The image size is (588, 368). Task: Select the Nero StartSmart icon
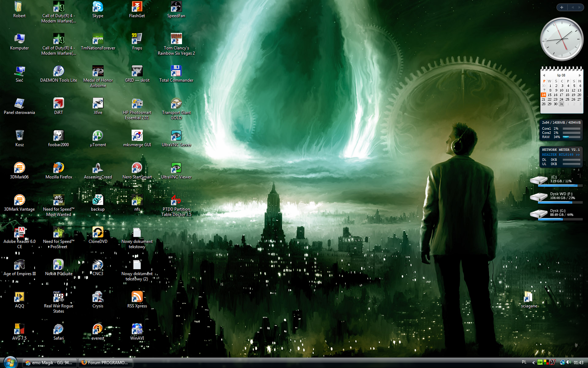[137, 171]
